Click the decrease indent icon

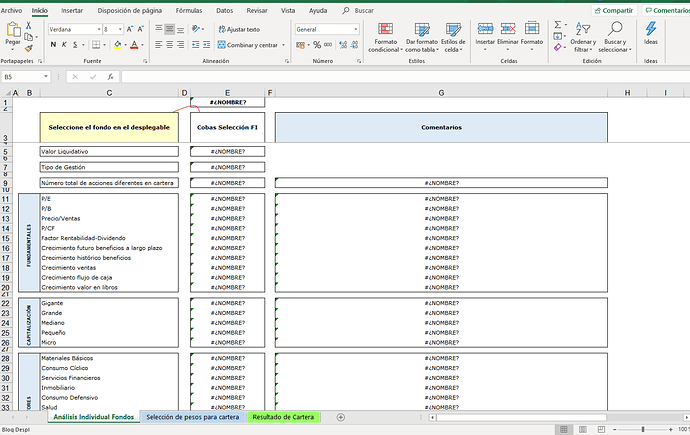click(x=196, y=44)
